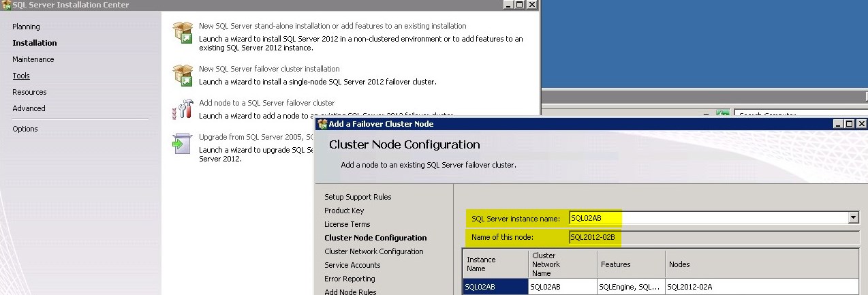Minimize the SQL Server Installation Center window
Viewport: 868px width, 295px height.
tap(509, 4)
